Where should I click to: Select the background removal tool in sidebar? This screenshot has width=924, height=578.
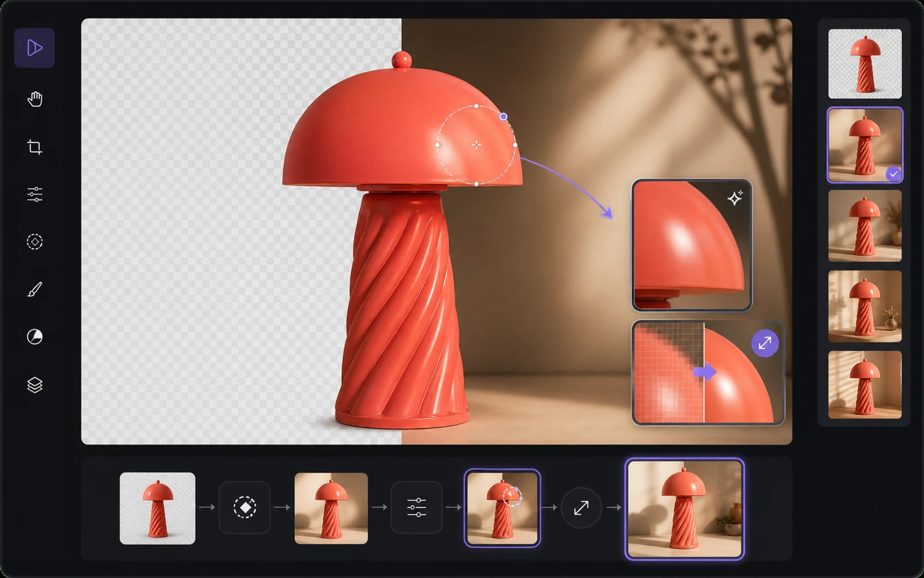(x=35, y=242)
